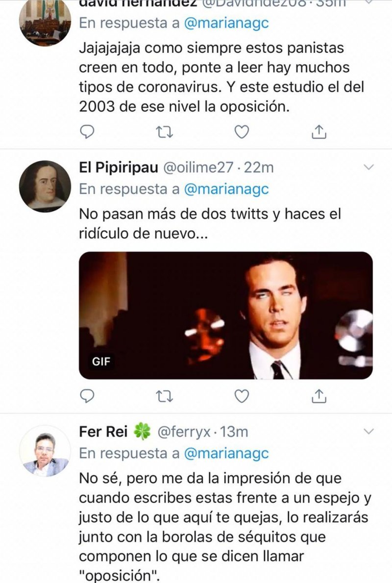The width and height of the screenshot is (392, 583).
Task: Open Fer Rei's profile picture
Action: tap(45, 451)
